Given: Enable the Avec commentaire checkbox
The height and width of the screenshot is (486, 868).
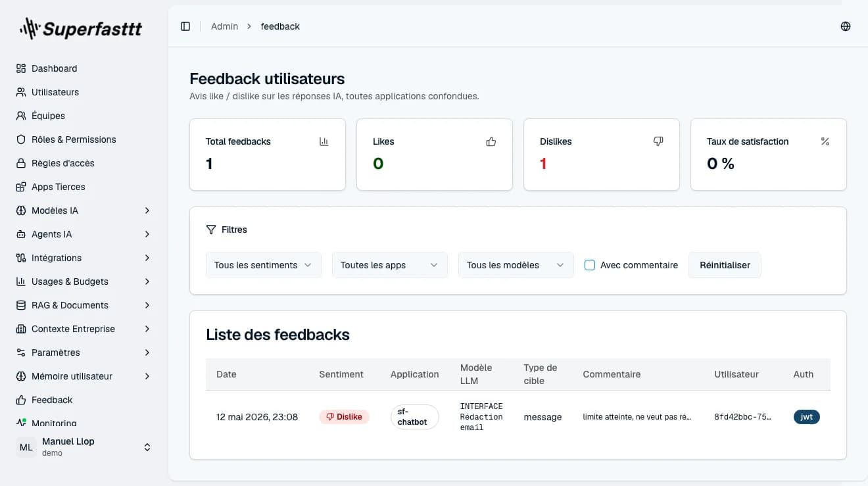Looking at the screenshot, I should coord(590,265).
